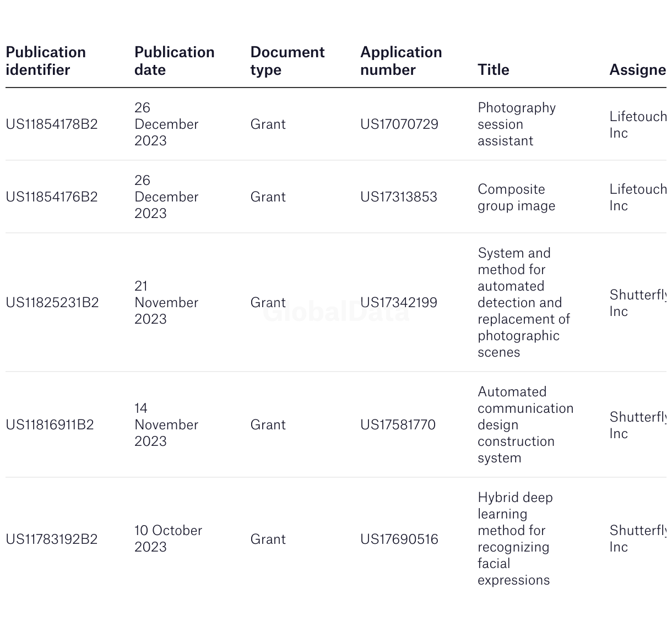Open publication US11816911B2
The height and width of the screenshot is (622, 672).
[x=50, y=425]
